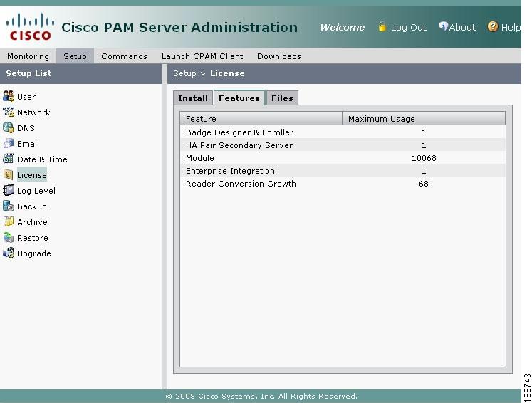
Task: Select the Enterprise Integration row
Action: (343, 171)
